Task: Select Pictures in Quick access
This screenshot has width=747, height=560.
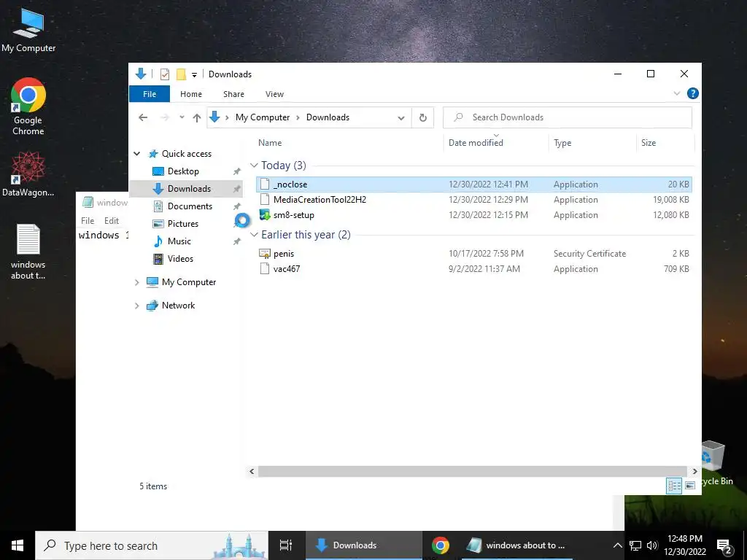Action: coord(183,224)
